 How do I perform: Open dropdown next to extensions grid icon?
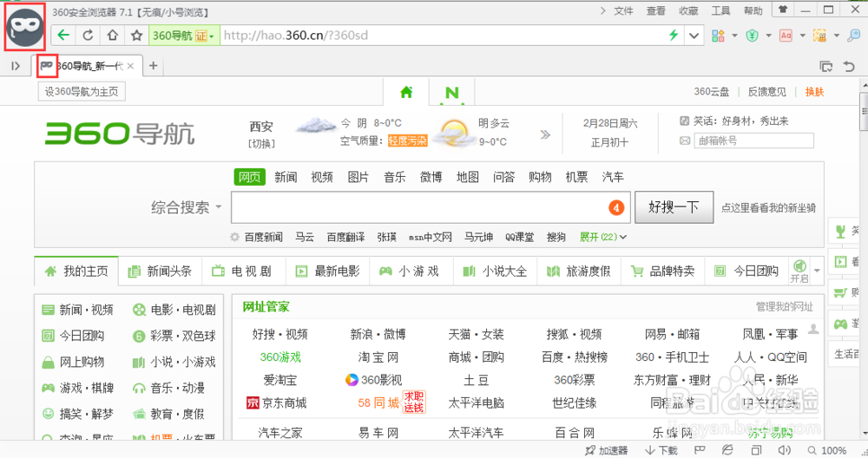coord(734,36)
